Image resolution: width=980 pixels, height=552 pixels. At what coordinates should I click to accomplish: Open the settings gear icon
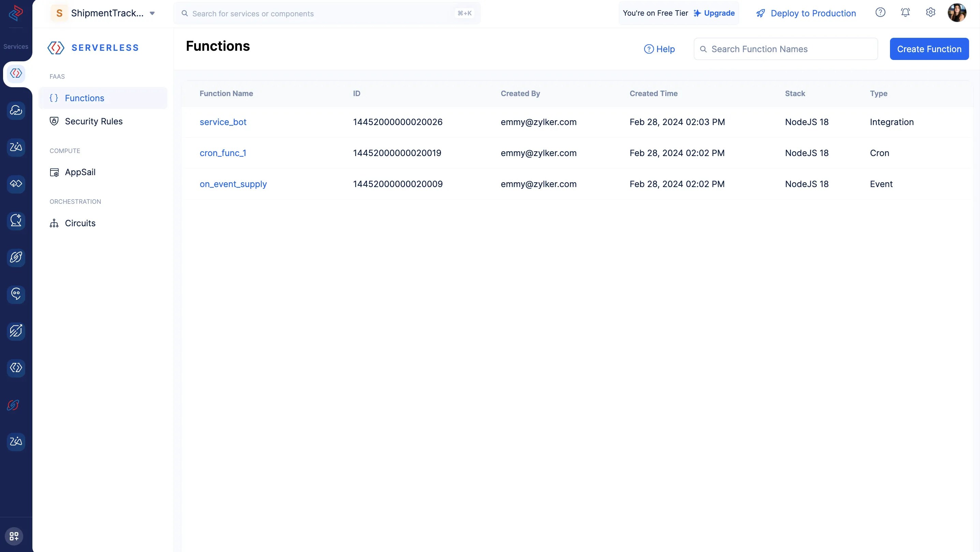[x=930, y=13]
